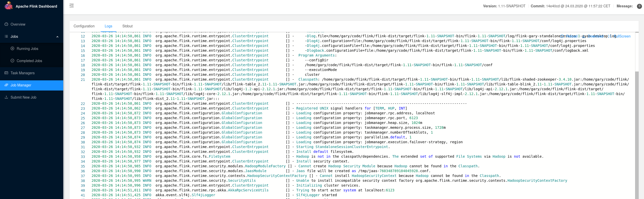
Task: Switch to the Configuration tab
Action: [84, 26]
